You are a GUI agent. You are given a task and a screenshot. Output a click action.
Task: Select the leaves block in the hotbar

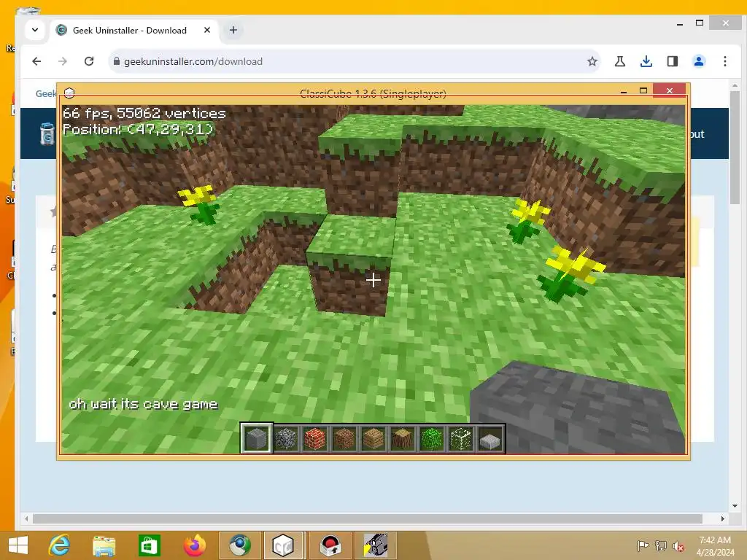[x=432, y=438]
